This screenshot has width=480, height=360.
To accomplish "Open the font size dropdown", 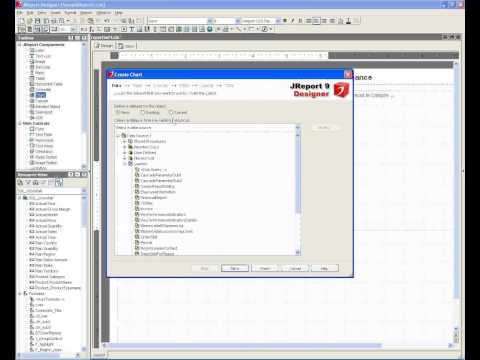I will 238,21.
